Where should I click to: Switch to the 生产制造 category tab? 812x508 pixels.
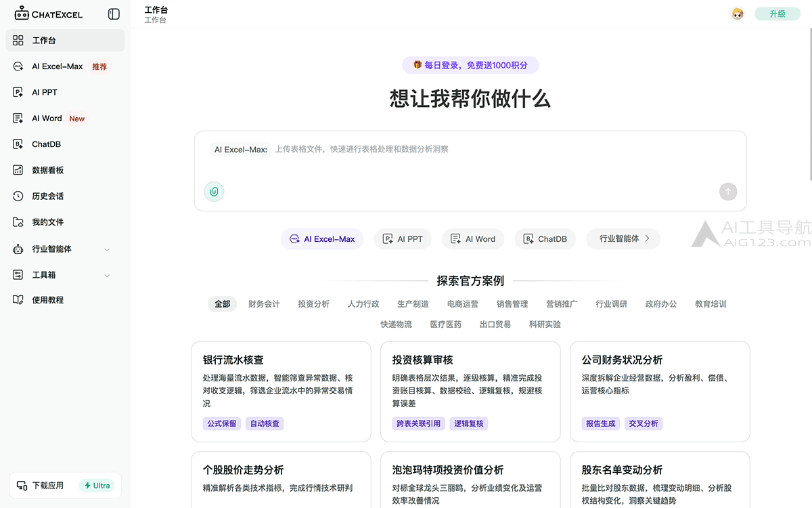click(x=413, y=304)
